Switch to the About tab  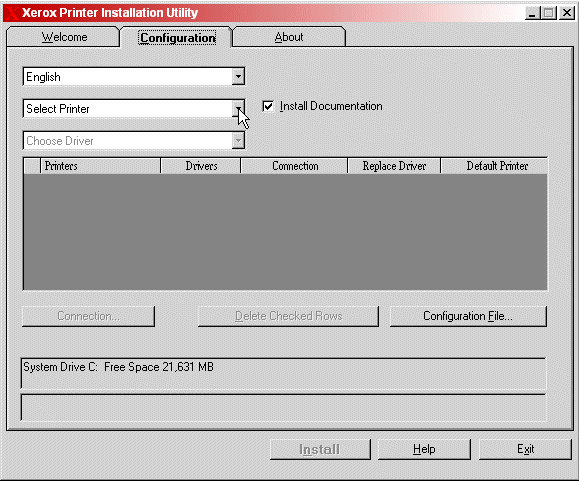(x=289, y=37)
